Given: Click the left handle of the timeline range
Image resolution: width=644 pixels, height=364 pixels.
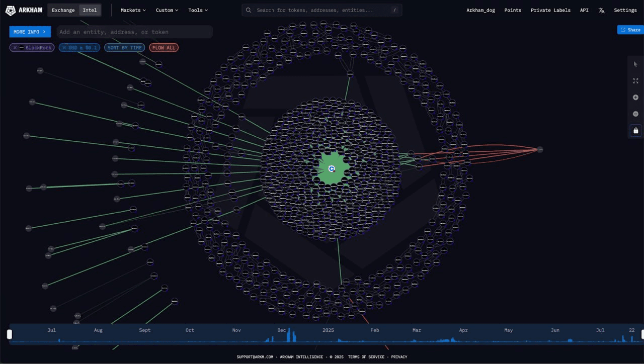Looking at the screenshot, I should coord(9,334).
